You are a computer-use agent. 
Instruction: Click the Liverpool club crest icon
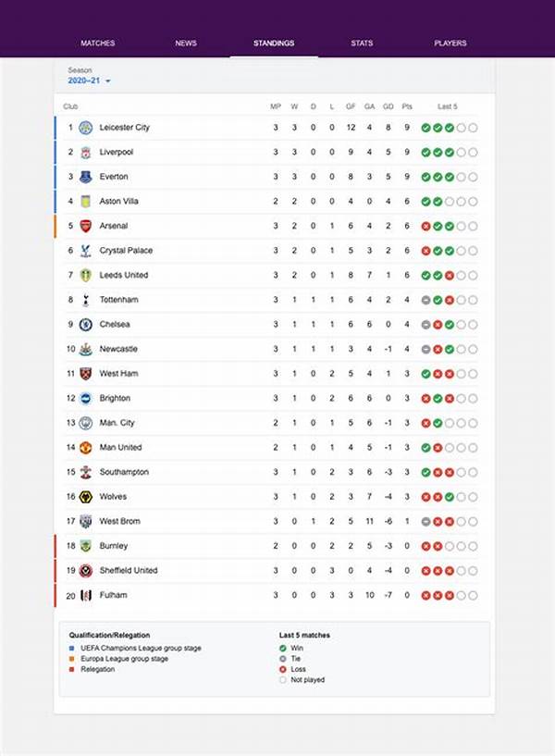pyautogui.click(x=85, y=152)
